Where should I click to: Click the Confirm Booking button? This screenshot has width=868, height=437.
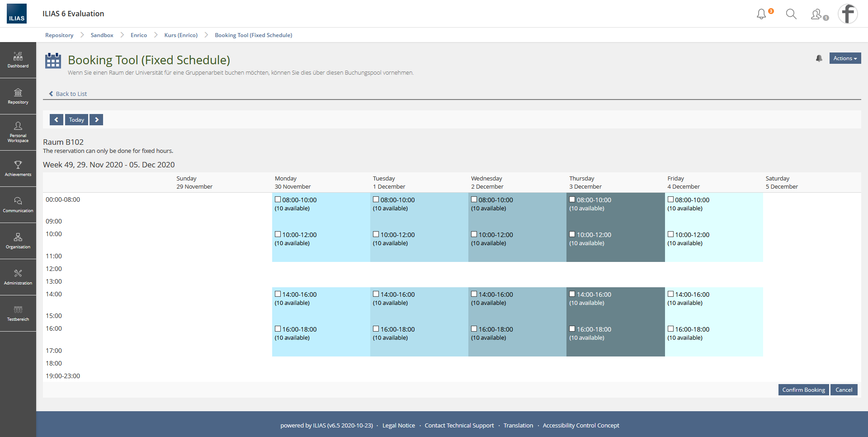[803, 390]
